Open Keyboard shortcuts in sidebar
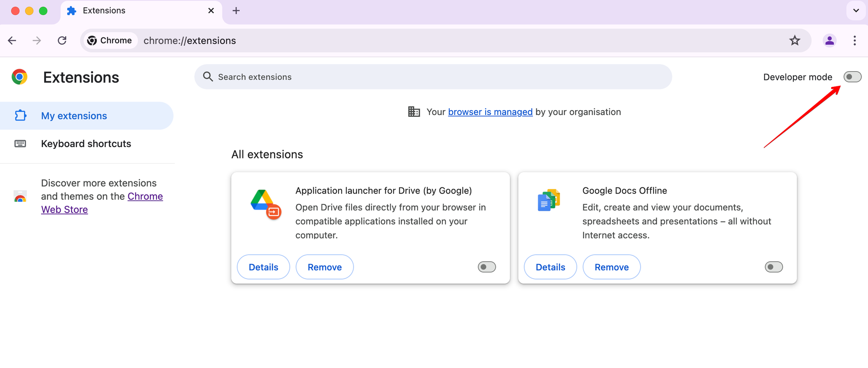 pos(86,144)
